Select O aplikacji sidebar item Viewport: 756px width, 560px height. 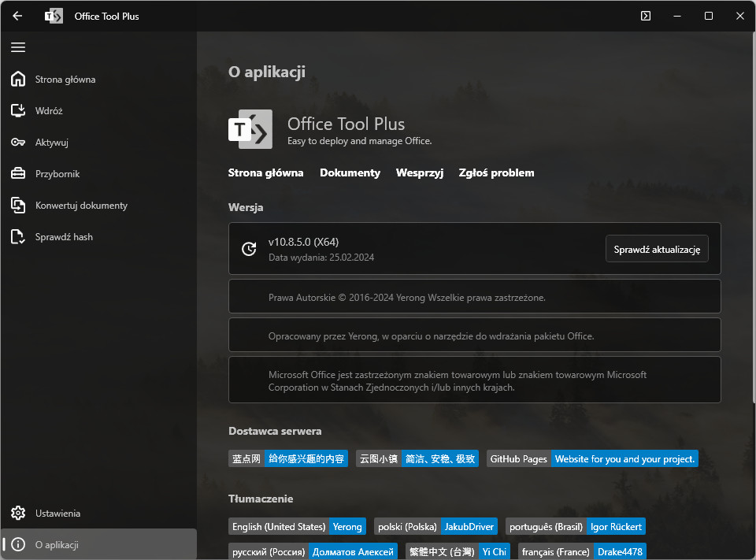[98, 544]
